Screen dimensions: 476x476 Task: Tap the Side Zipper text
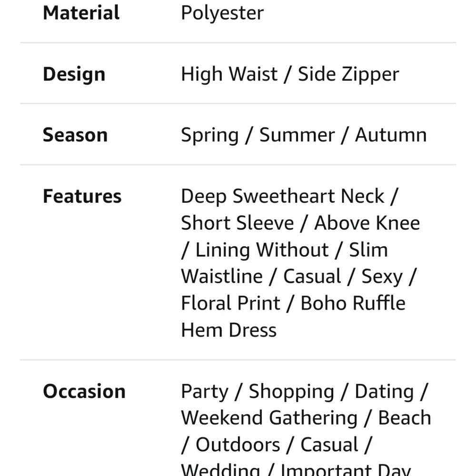pos(348,74)
